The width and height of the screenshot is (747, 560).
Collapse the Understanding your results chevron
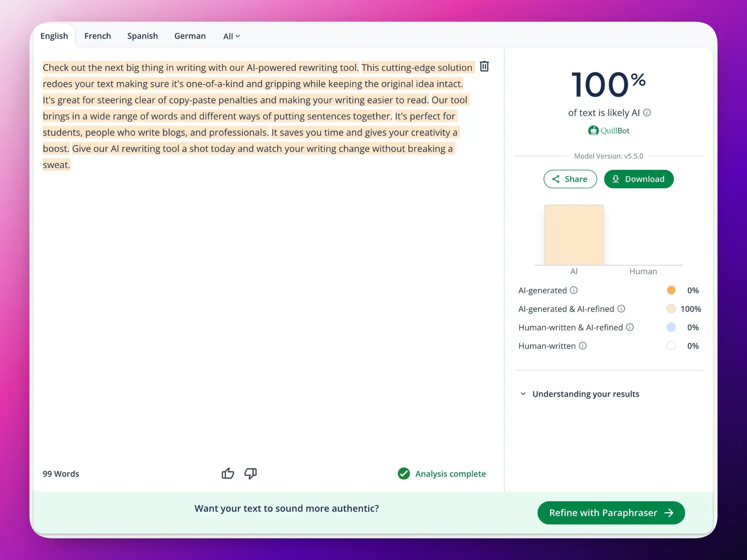(x=523, y=394)
